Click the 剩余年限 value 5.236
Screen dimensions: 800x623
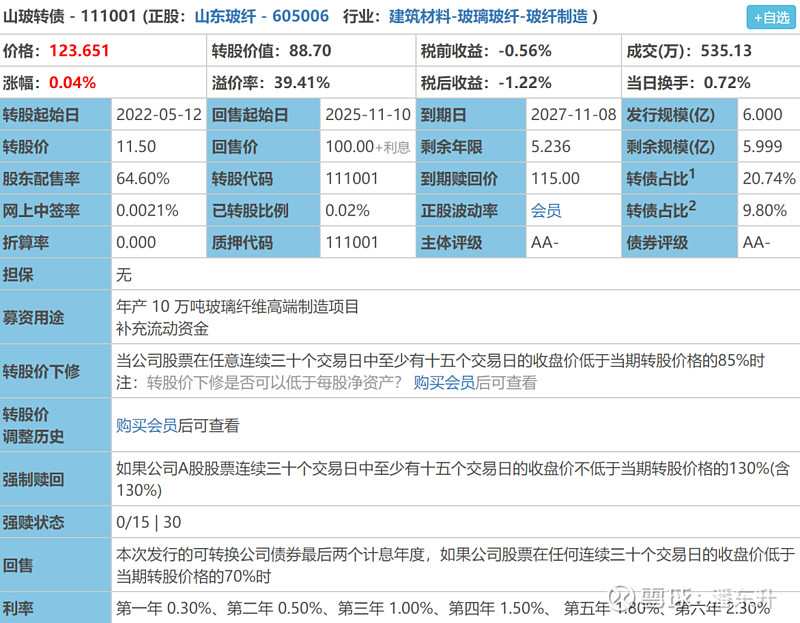pyautogui.click(x=551, y=146)
